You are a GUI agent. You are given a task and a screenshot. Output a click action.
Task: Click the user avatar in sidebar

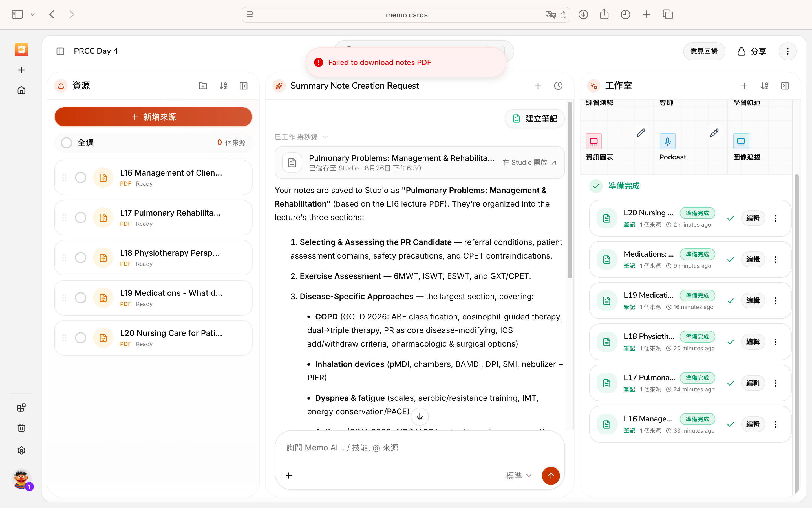click(x=21, y=478)
